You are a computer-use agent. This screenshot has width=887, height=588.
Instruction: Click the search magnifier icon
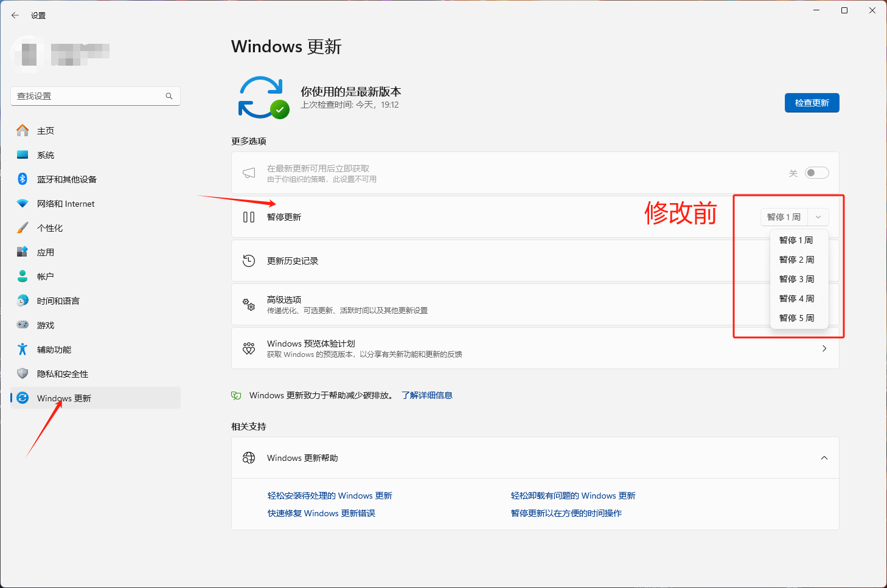click(x=169, y=96)
